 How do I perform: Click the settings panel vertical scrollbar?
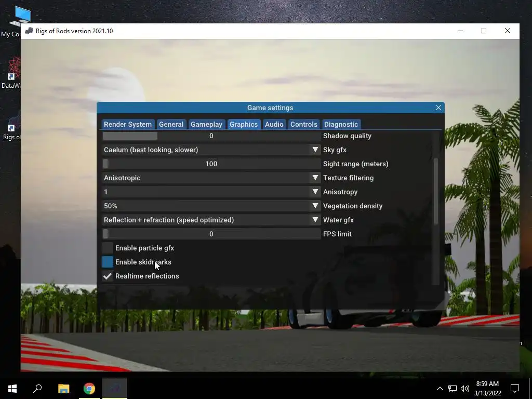coord(436,191)
